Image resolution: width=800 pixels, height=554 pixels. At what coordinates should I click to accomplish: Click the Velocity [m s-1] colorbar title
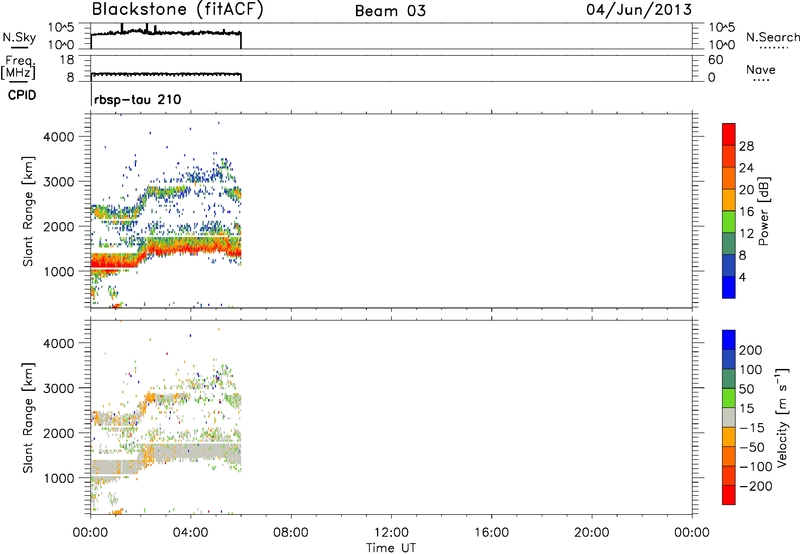tap(781, 418)
